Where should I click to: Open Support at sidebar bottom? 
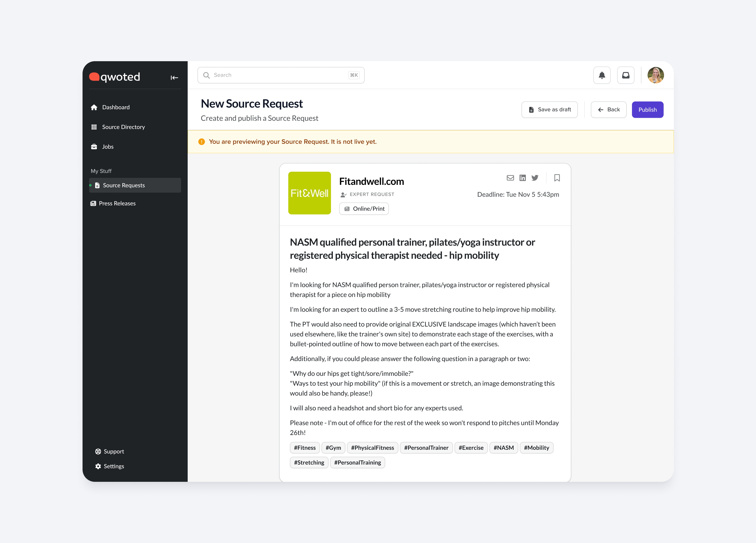113,451
